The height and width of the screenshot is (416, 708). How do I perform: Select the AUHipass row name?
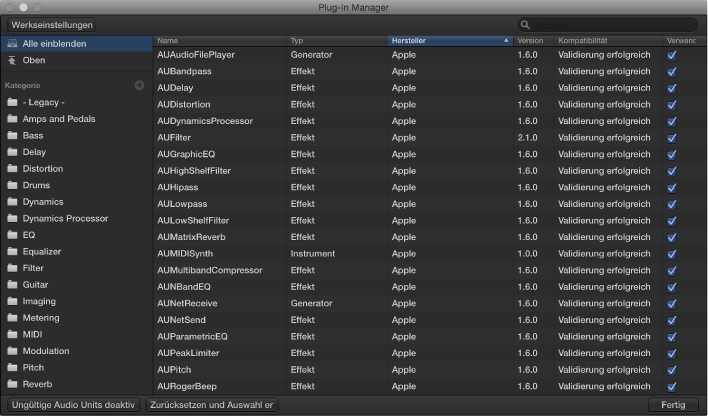[x=177, y=187]
